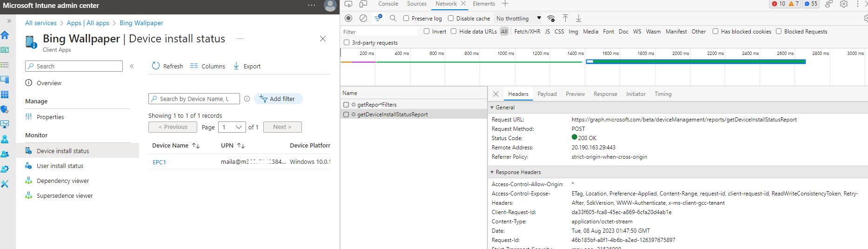Open the Apps grid icon in sidebar
The image size is (868, 249).
[5, 94]
